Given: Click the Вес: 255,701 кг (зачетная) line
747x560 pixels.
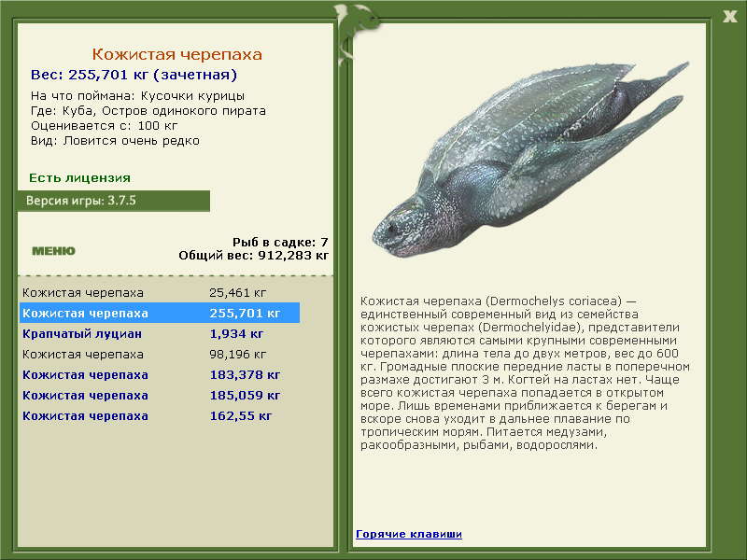Looking at the screenshot, I should 134,75.
